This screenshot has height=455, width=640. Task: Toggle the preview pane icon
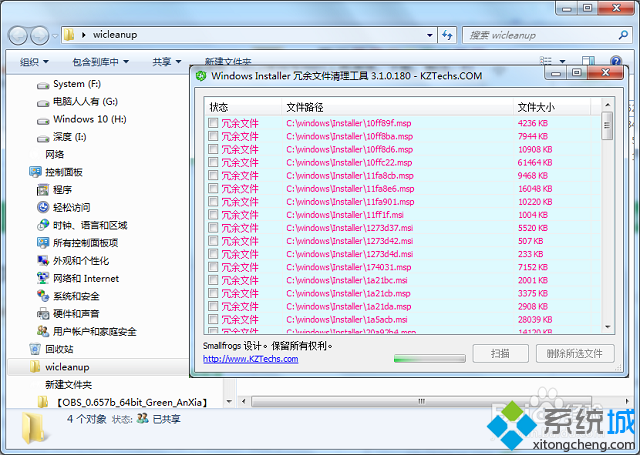pyautogui.click(x=588, y=61)
